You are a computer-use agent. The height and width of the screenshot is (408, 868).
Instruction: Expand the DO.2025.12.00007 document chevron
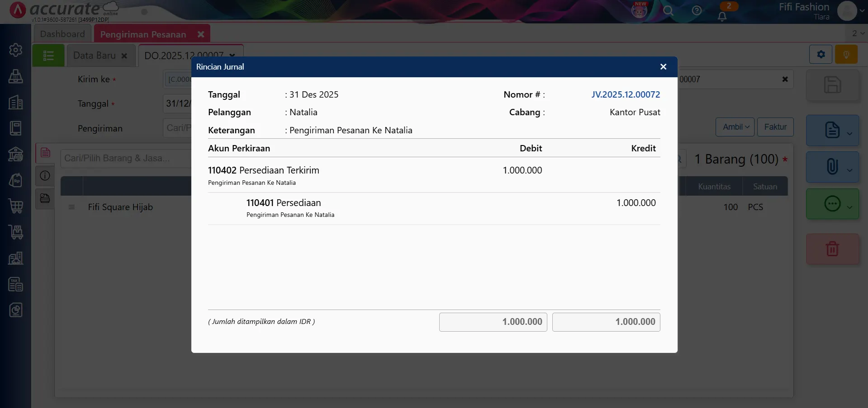coord(232,55)
